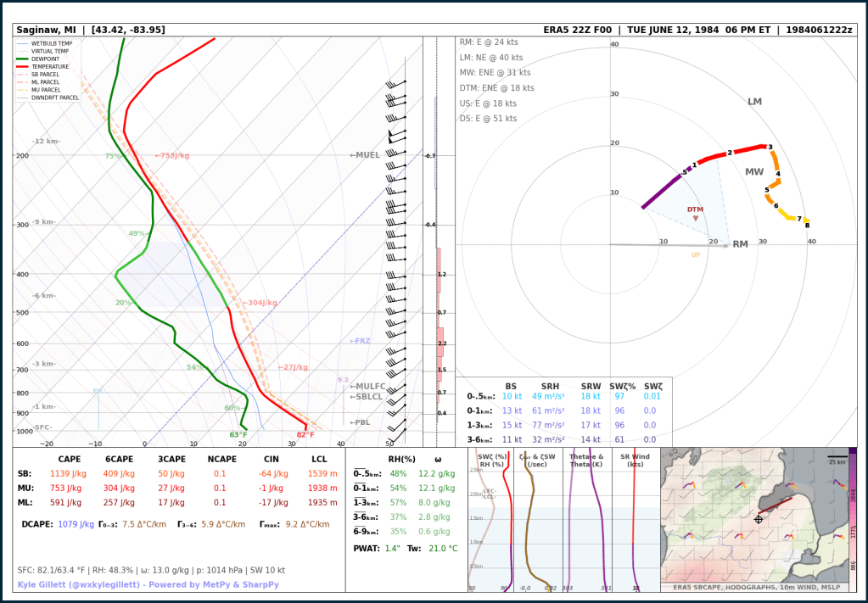This screenshot has height=603, width=868.
Task: Select the DWNDRFT PARCEL legend entry
Action: coord(54,98)
